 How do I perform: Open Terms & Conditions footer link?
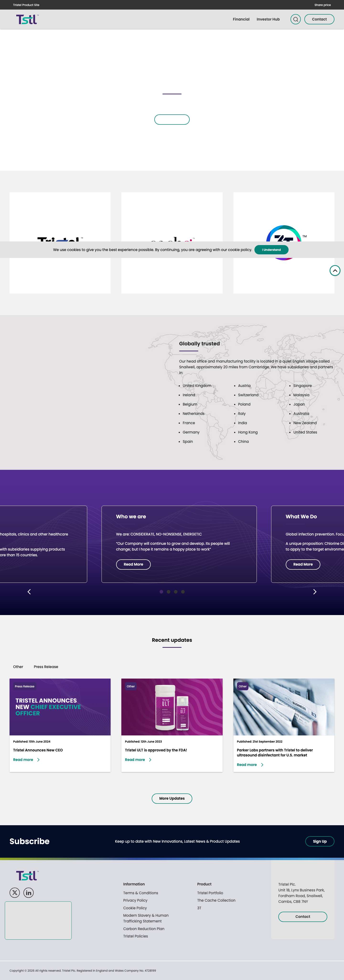[x=141, y=893]
